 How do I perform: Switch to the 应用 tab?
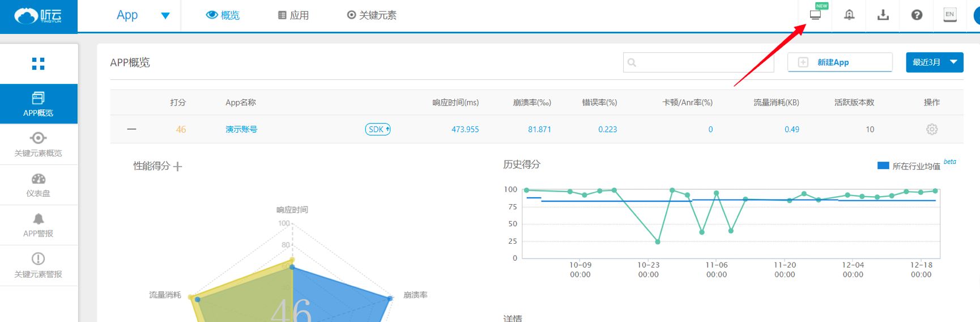pyautogui.click(x=293, y=15)
